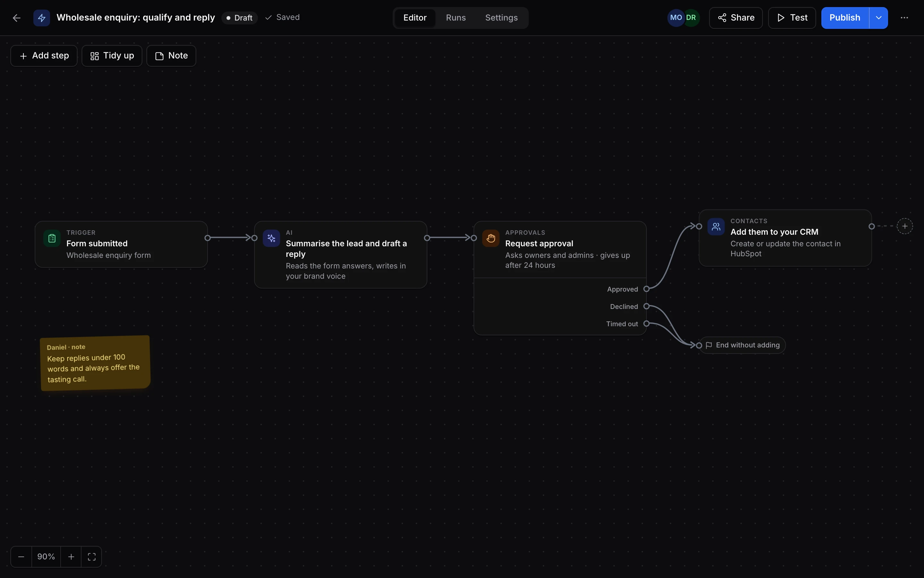Add a Note to the canvas
Image resolution: width=924 pixels, height=578 pixels.
(x=171, y=56)
